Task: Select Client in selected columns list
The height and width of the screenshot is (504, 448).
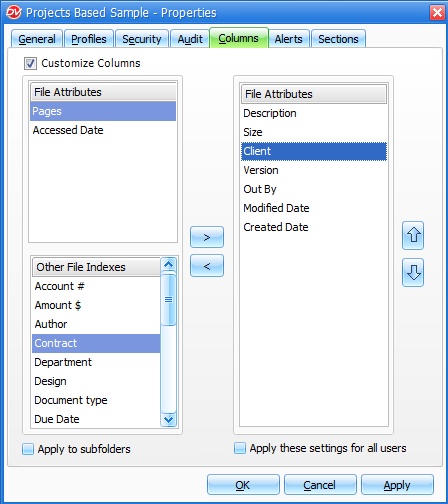Action: point(314,151)
